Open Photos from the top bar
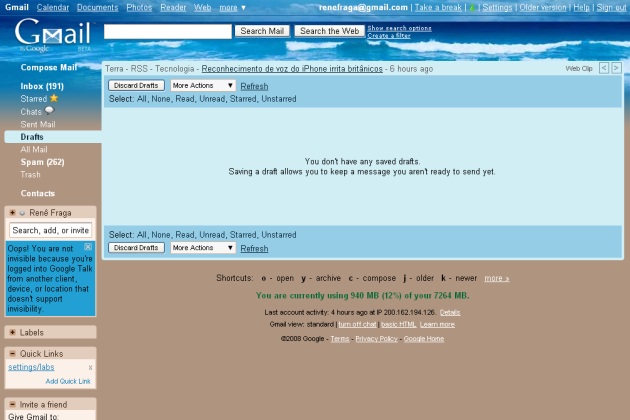The image size is (630, 420). [x=139, y=7]
